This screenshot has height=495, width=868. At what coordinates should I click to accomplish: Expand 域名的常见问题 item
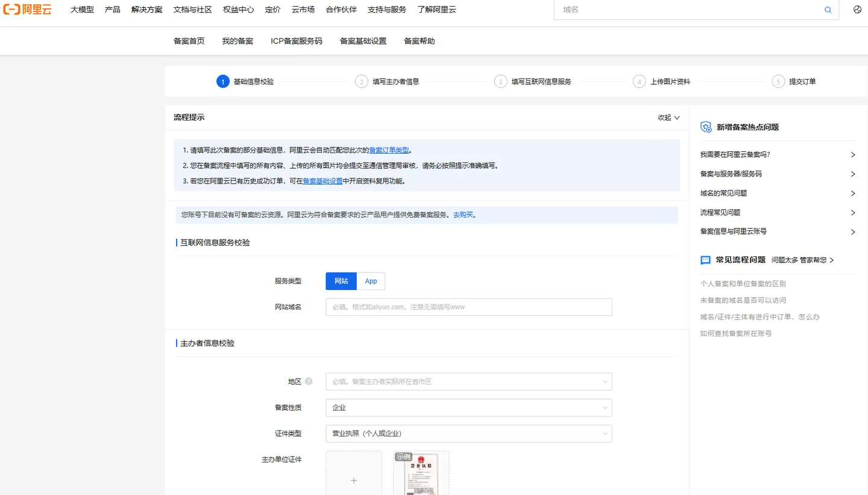(778, 194)
